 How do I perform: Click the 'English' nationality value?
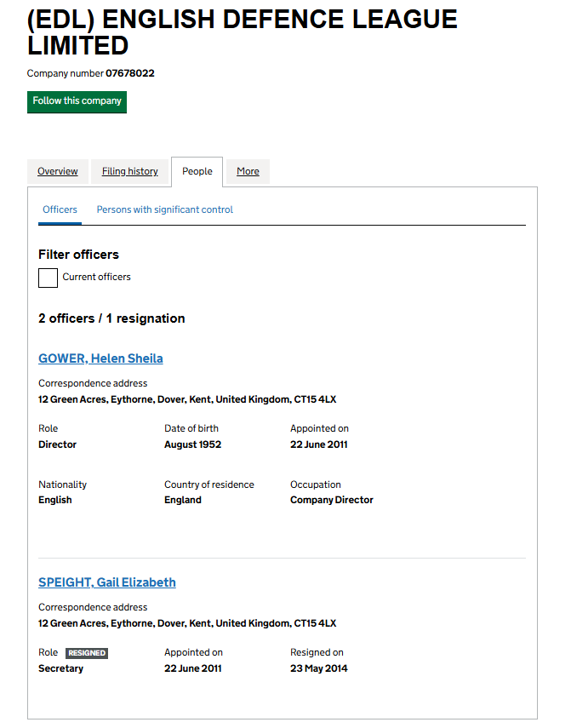pos(55,500)
